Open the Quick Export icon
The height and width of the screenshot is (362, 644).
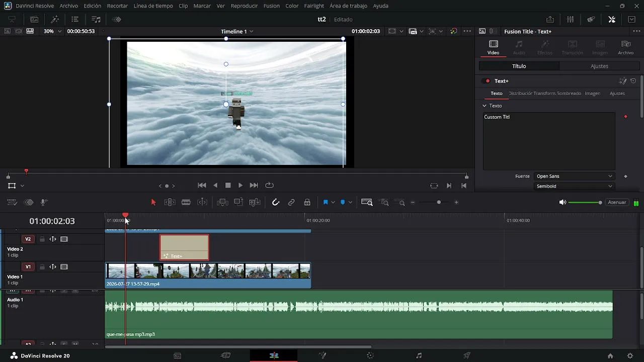(x=550, y=19)
